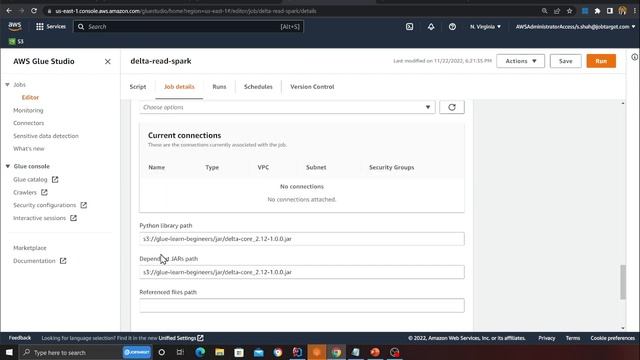The image size is (640, 360).
Task: Open the Services grid menu
Action: (51, 27)
